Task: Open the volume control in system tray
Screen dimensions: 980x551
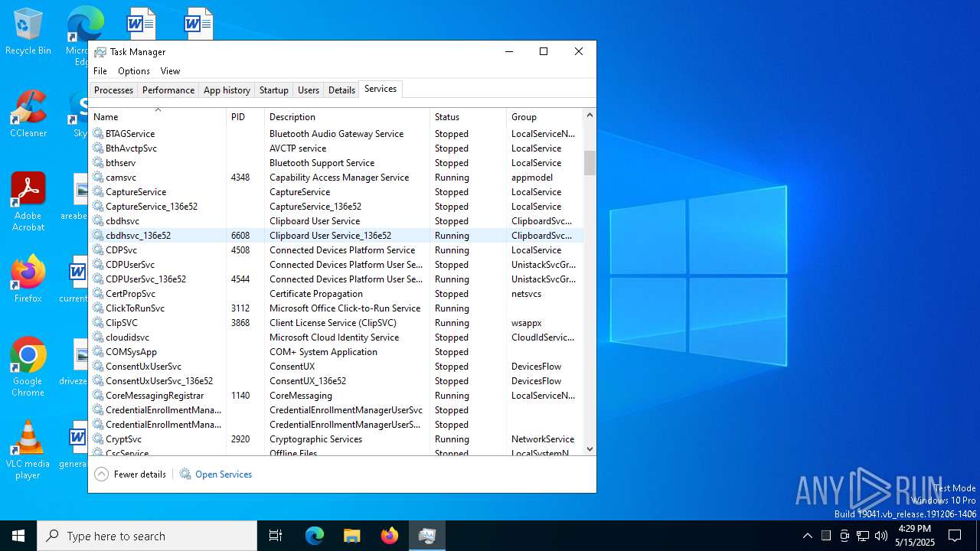Action: click(881, 536)
